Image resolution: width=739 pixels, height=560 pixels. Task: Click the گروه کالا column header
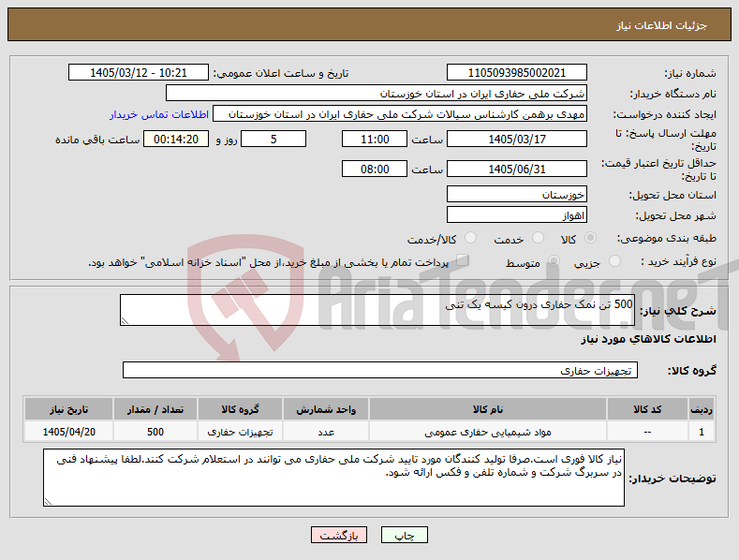tap(240, 409)
